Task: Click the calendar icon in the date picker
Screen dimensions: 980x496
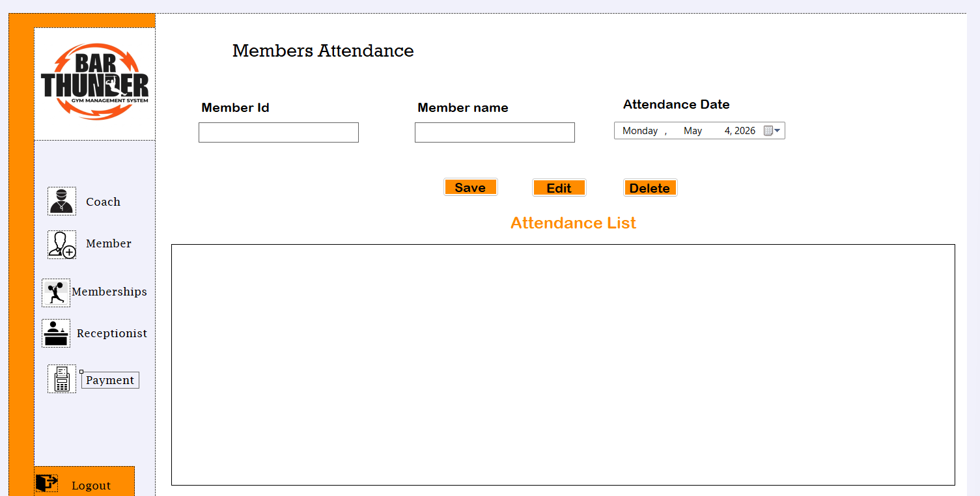Action: 768,131
